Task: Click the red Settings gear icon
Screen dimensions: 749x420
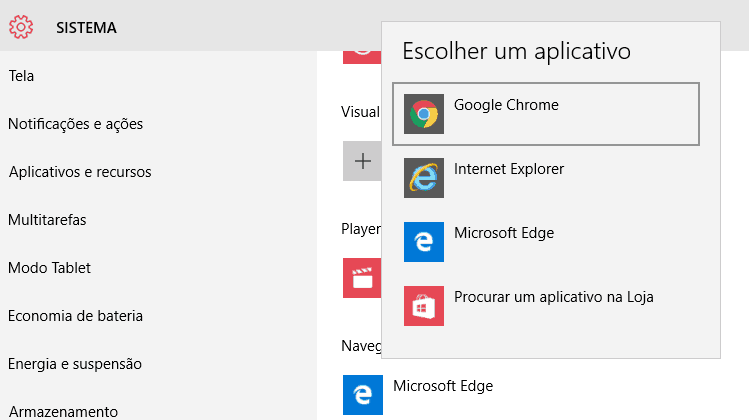Action: tap(21, 27)
